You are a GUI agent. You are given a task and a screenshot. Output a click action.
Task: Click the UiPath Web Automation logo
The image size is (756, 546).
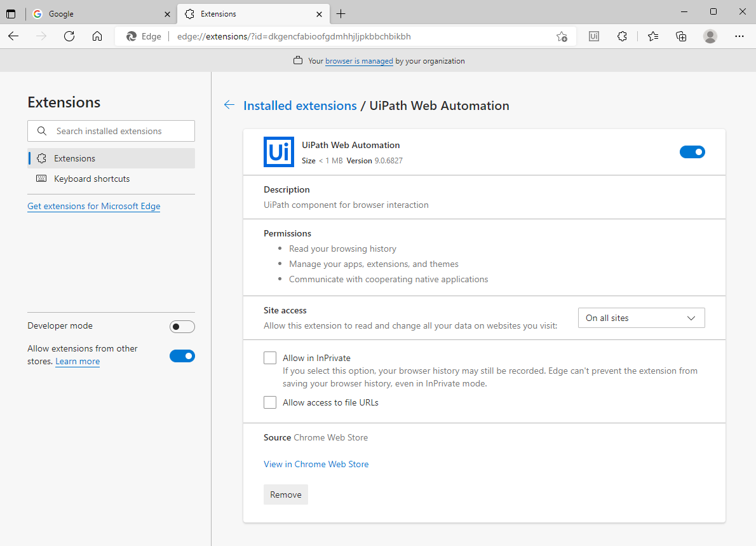(x=279, y=152)
